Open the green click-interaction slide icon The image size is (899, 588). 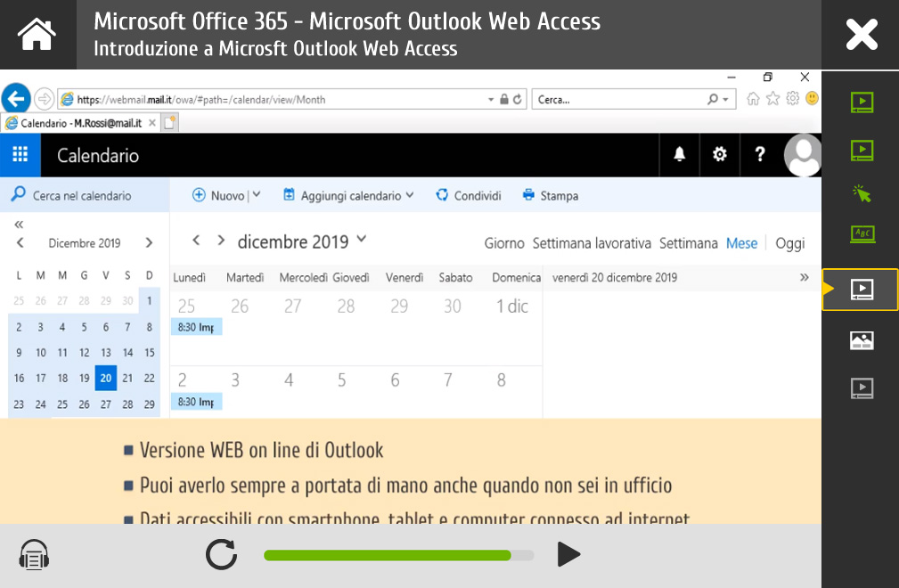click(x=862, y=193)
